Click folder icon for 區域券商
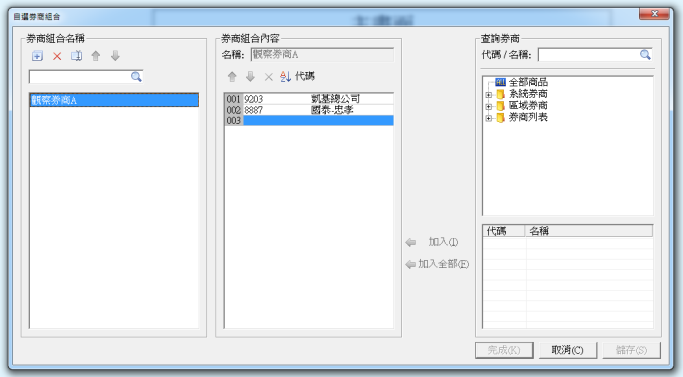The width and height of the screenshot is (683, 377). [500, 105]
